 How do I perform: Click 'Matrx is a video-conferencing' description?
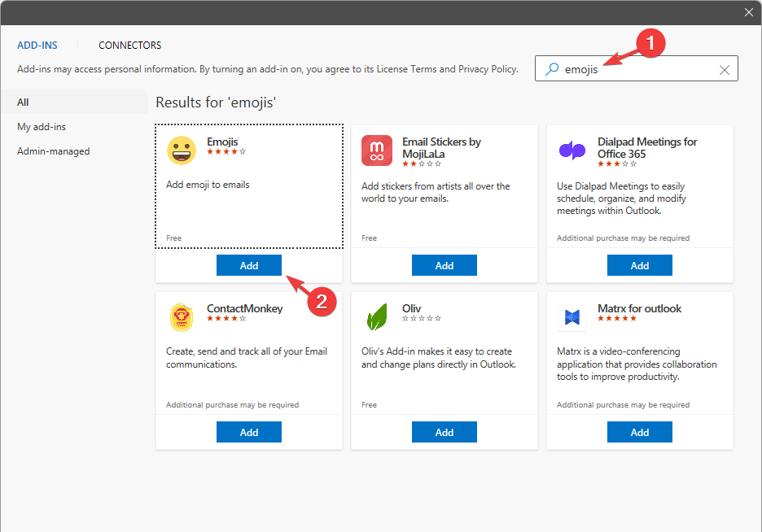637,364
